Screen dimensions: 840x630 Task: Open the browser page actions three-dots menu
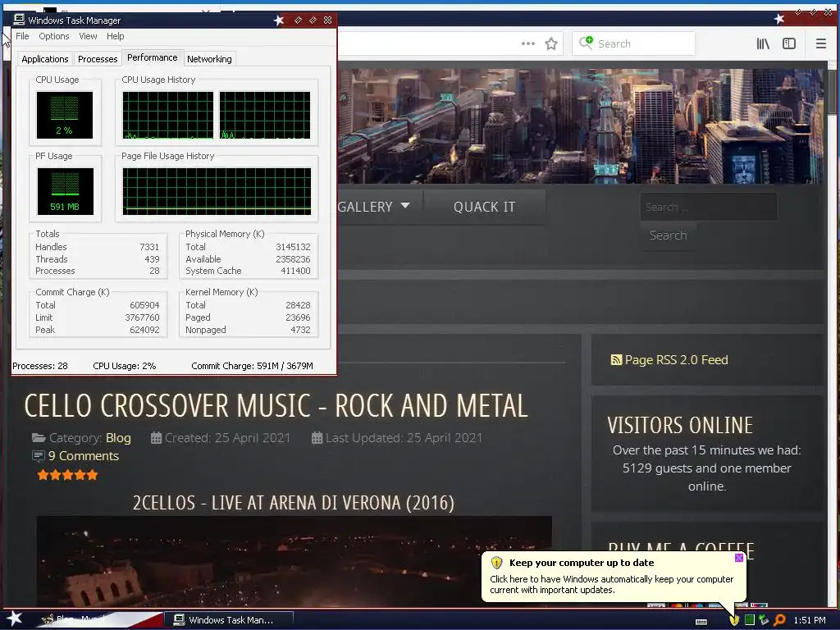[x=528, y=43]
